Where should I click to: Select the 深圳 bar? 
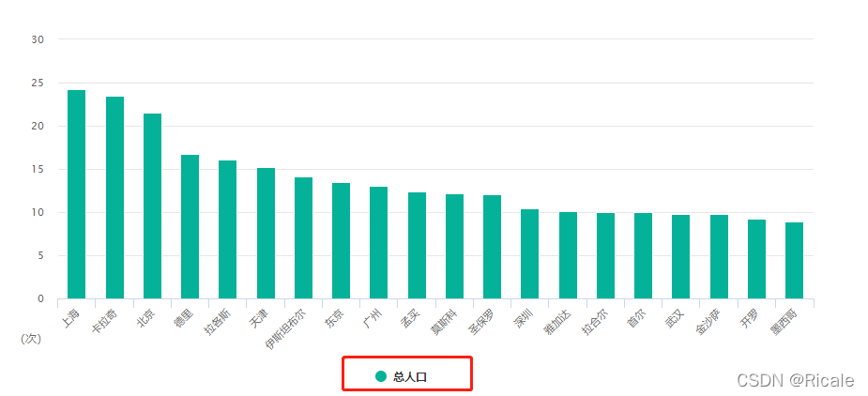click(x=530, y=254)
